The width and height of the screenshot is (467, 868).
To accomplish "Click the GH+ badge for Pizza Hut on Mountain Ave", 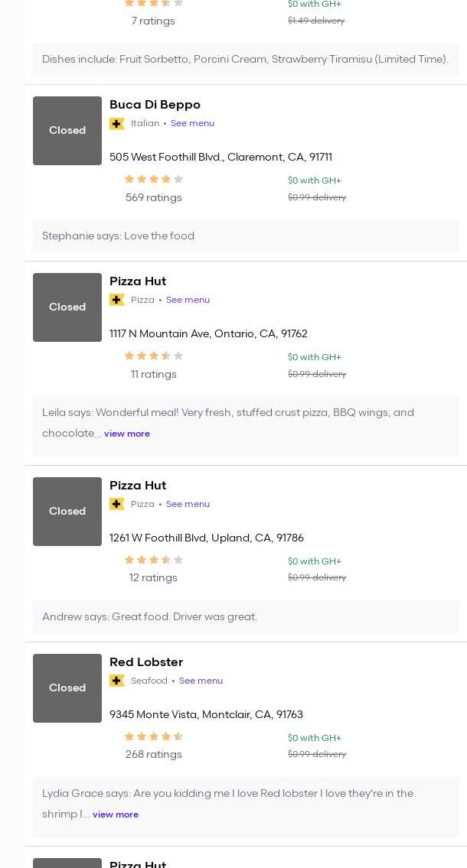I will (117, 300).
